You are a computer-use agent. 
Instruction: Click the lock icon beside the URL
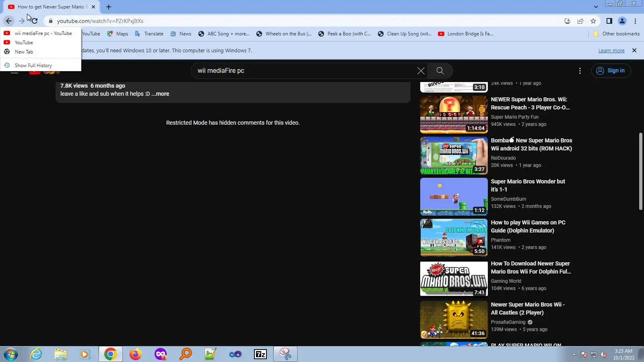[50, 21]
